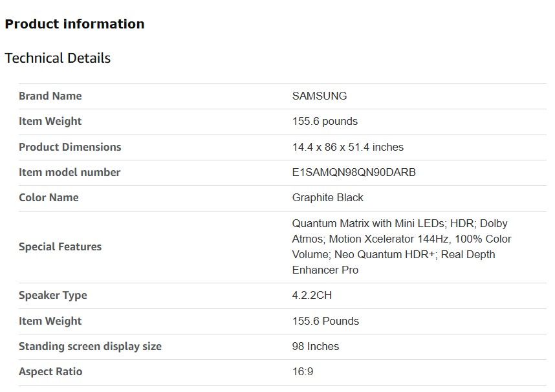555x392 pixels.
Task: Click the Item model number label
Action: (x=69, y=172)
